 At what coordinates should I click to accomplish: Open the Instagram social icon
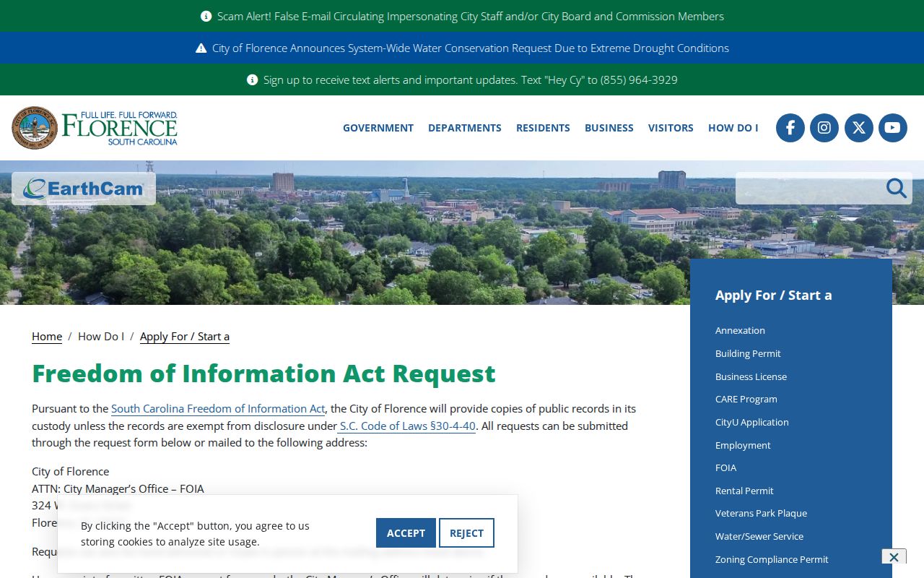pos(824,128)
